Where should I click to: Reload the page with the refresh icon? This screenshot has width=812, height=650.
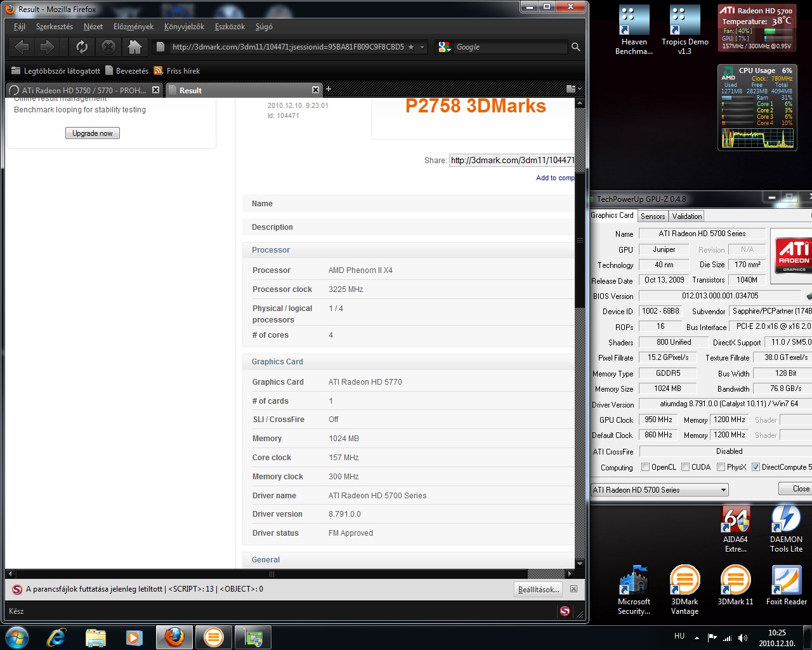click(82, 46)
